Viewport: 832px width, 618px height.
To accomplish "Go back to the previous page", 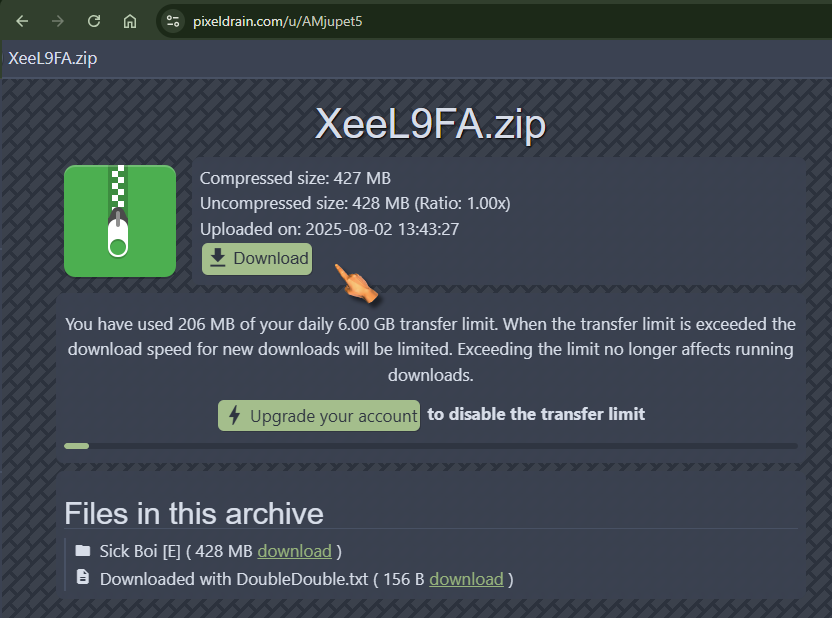I will [x=22, y=21].
